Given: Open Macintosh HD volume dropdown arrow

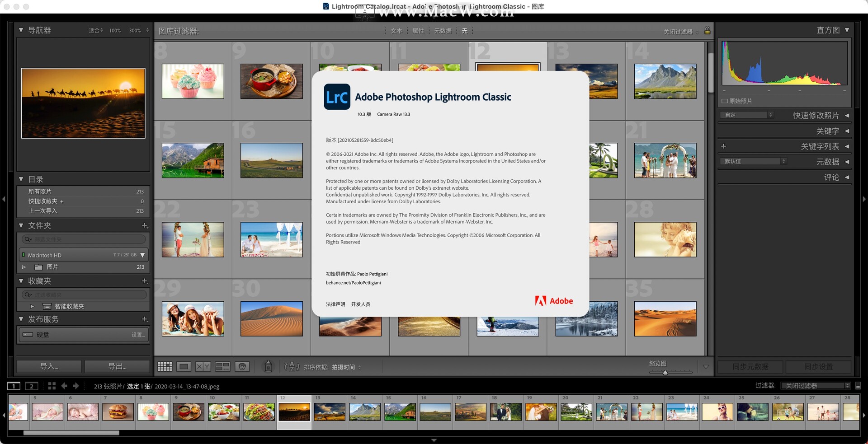Looking at the screenshot, I should pos(143,255).
